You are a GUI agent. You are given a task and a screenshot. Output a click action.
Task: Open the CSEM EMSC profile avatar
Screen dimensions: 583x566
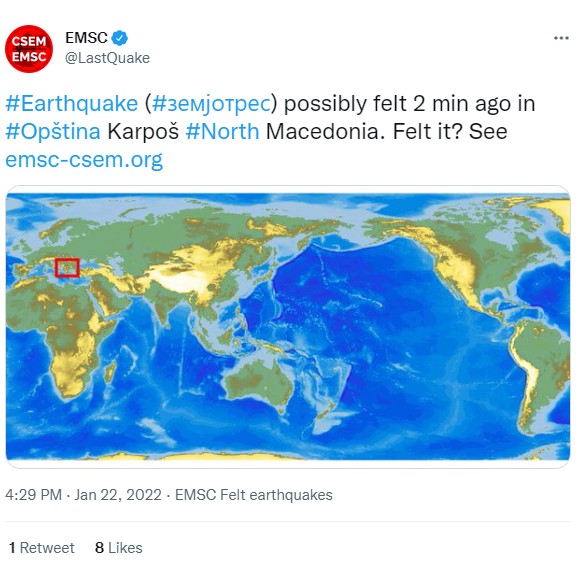pyautogui.click(x=29, y=49)
